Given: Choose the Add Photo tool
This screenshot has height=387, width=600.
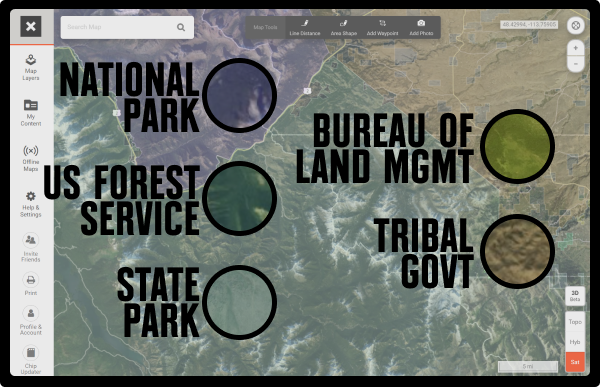Looking at the screenshot, I should [x=421, y=28].
